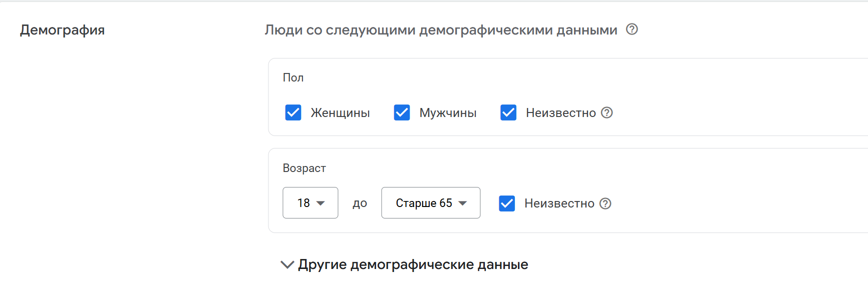
Task: Click the Пол section label
Action: [293, 77]
